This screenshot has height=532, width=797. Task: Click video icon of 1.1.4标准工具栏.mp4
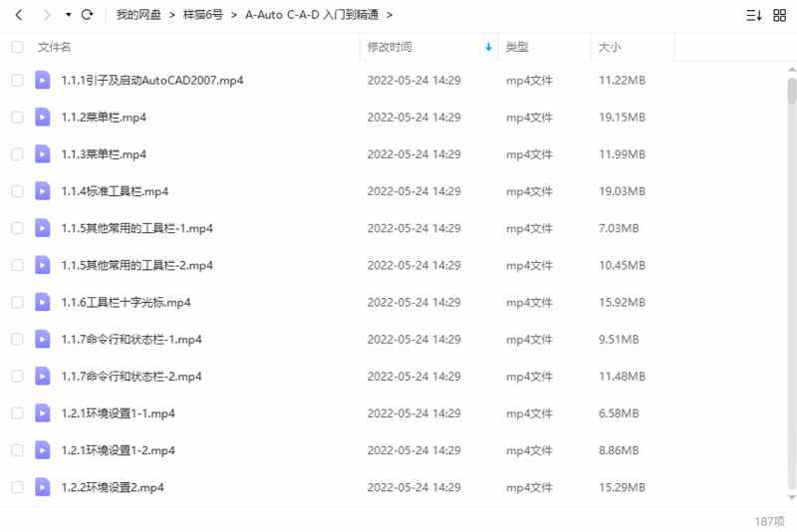pyautogui.click(x=43, y=191)
